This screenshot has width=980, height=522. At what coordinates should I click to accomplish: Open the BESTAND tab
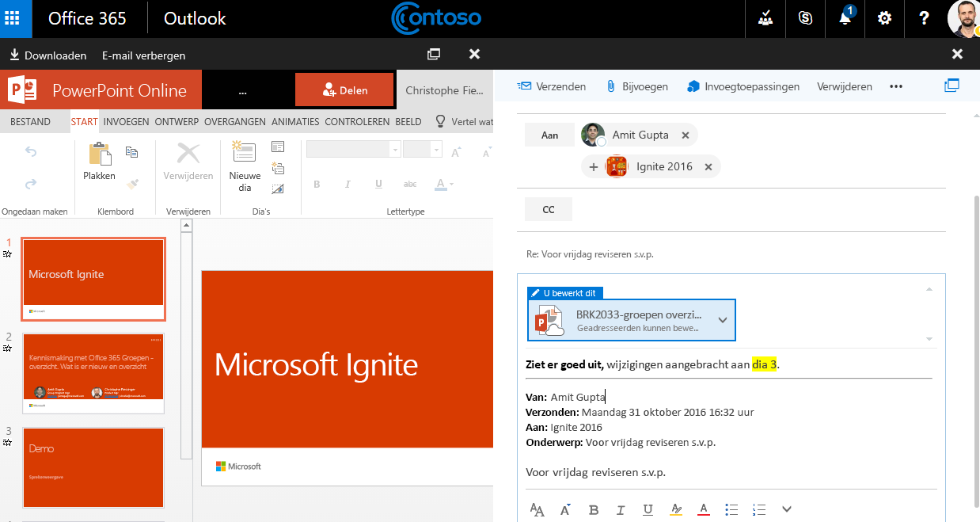31,122
